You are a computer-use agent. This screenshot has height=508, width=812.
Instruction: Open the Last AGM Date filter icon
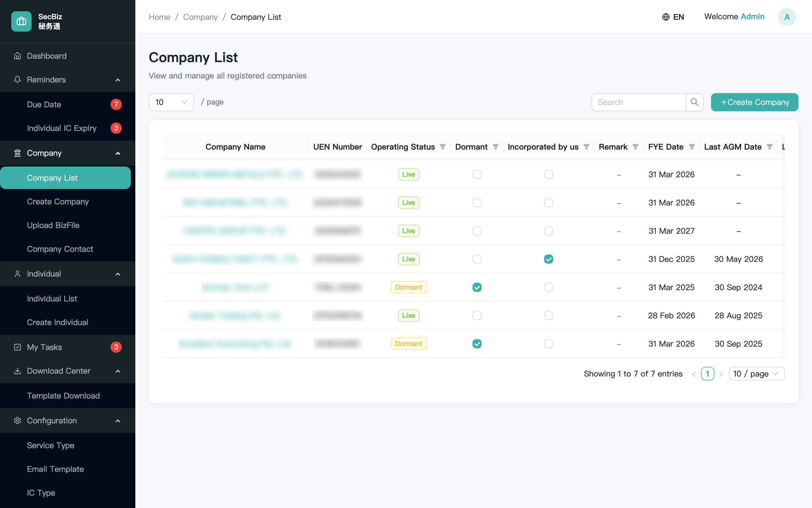pos(770,147)
